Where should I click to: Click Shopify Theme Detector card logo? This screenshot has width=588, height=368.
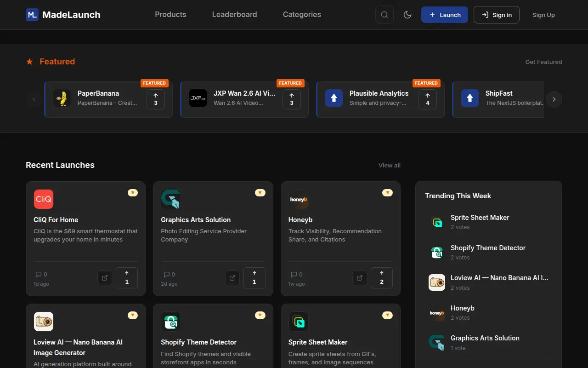(171, 322)
